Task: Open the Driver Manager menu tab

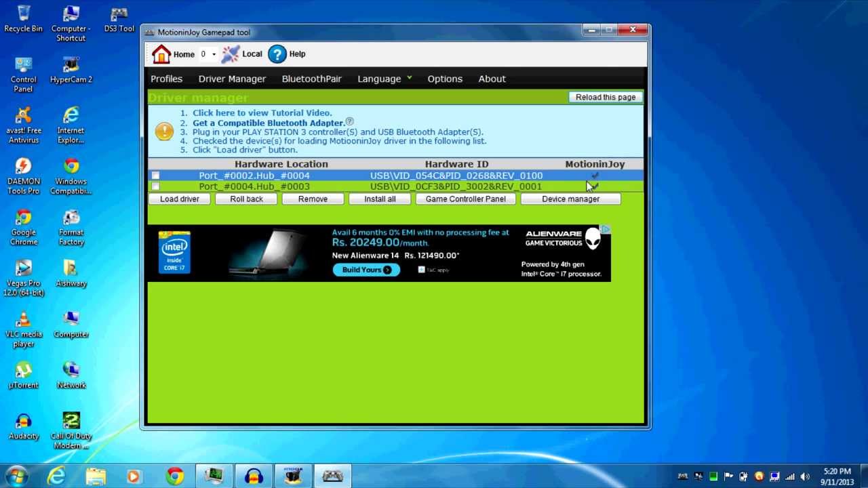Action: [x=232, y=79]
